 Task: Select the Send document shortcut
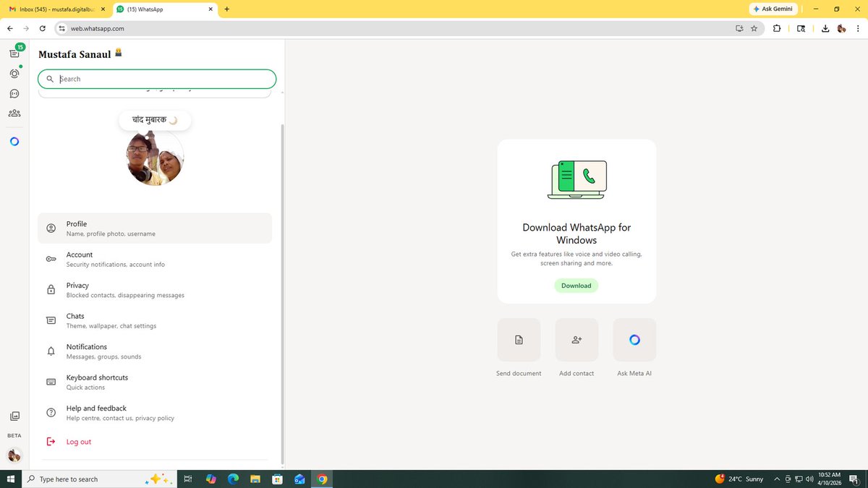519,340
